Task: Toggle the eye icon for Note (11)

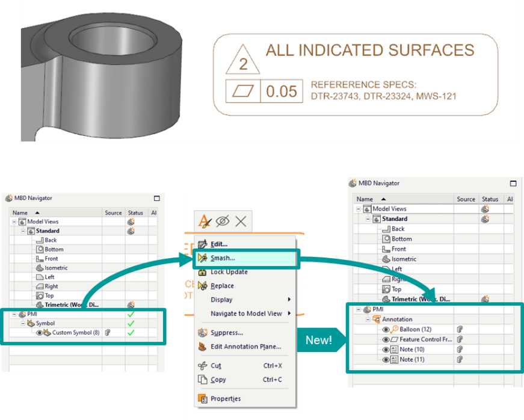Action: (386, 359)
